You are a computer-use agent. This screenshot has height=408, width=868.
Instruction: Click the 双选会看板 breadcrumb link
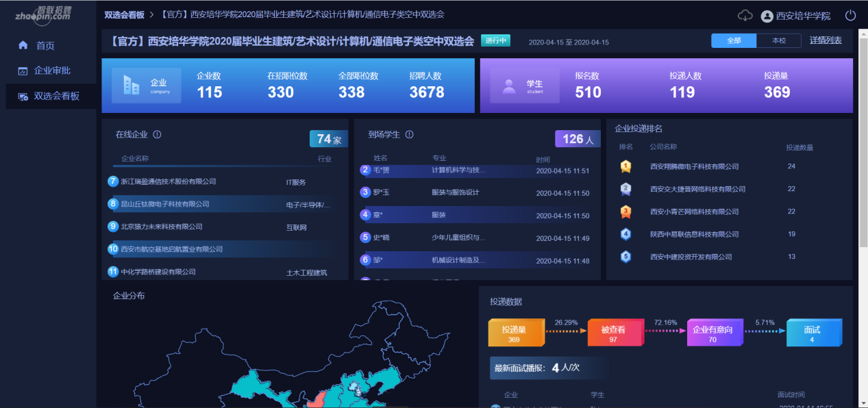(x=124, y=14)
